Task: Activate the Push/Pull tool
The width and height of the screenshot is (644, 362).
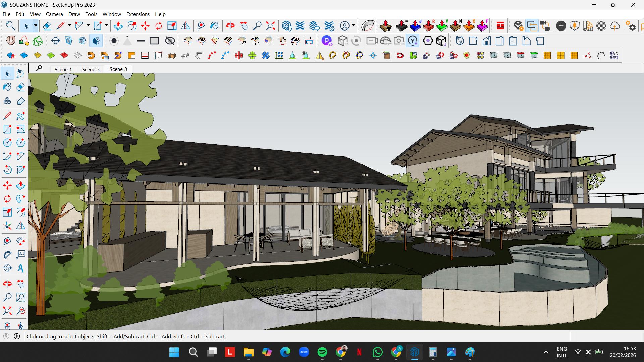Action: click(x=118, y=26)
